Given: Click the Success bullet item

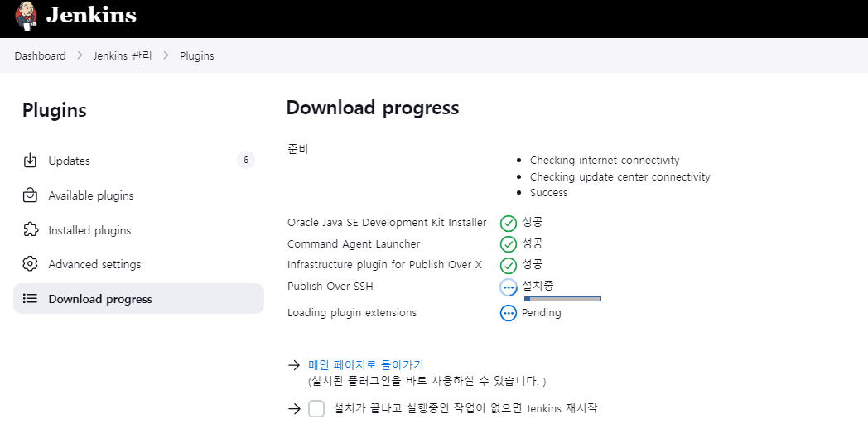Looking at the screenshot, I should point(548,193).
